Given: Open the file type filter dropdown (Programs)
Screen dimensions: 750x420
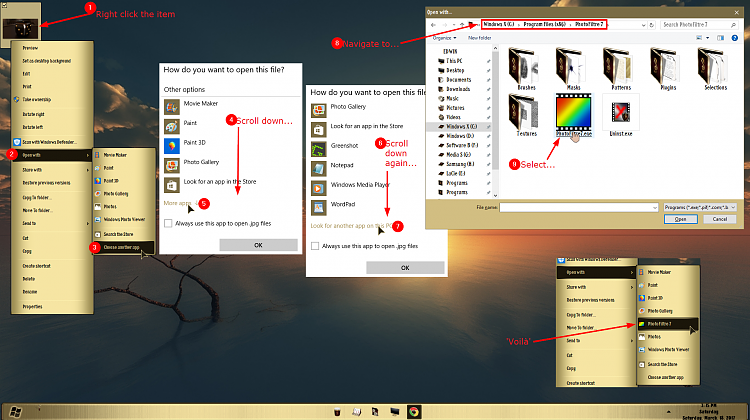Looking at the screenshot, I should pos(700,207).
